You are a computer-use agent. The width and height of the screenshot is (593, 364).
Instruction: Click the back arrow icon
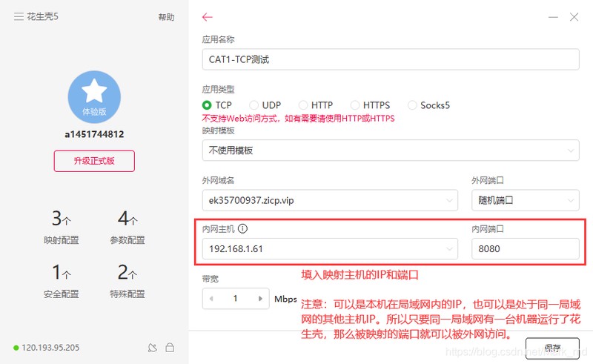click(208, 17)
